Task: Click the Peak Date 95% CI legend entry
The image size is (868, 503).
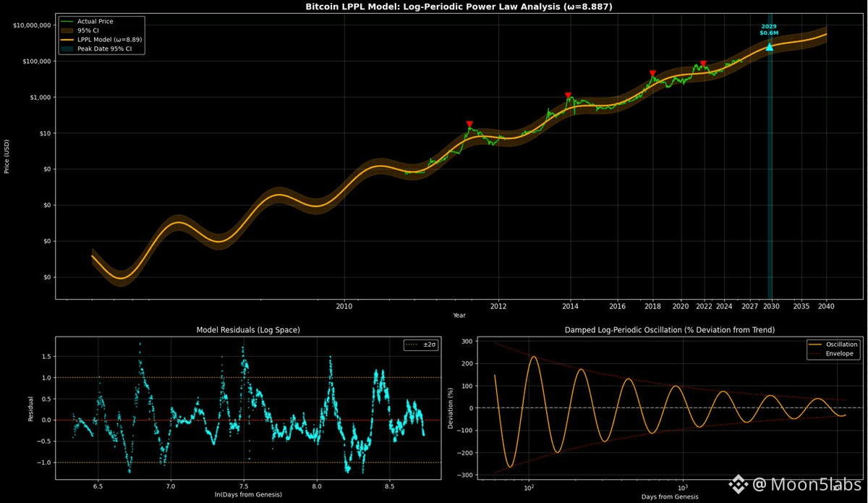Action: point(109,49)
